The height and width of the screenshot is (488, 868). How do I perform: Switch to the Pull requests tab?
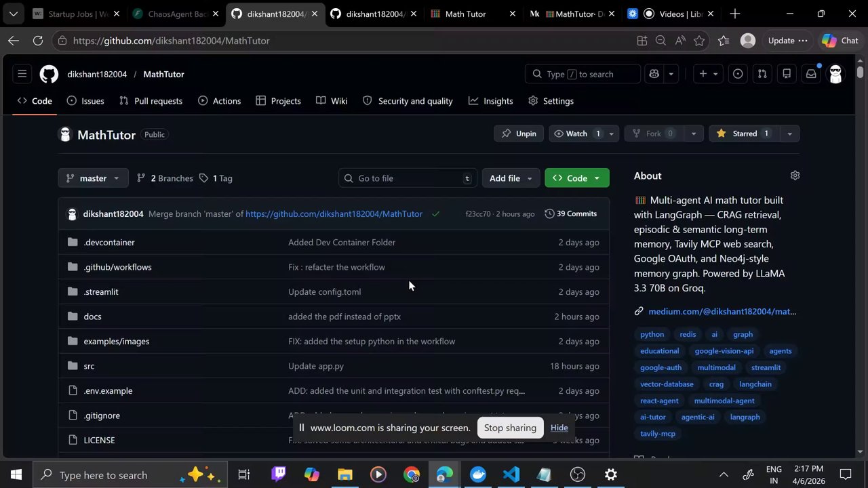point(151,101)
